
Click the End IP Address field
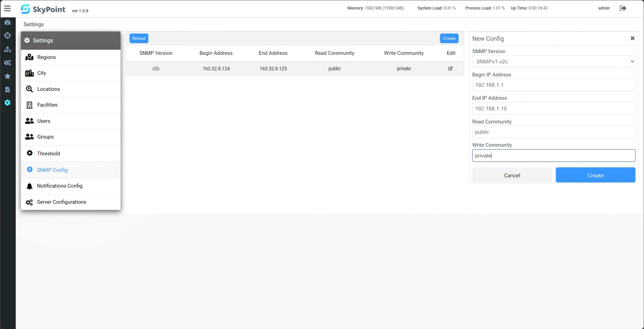[x=553, y=109]
